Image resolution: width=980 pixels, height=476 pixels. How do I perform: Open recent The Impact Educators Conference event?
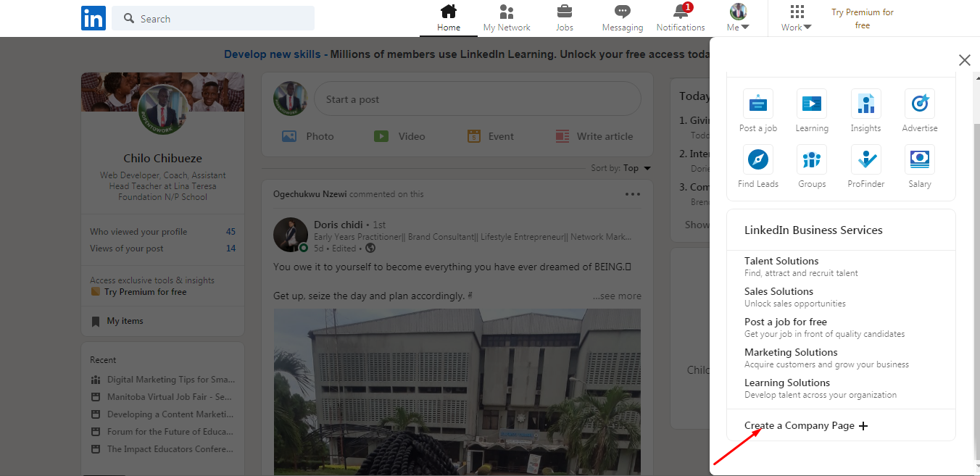coord(162,449)
